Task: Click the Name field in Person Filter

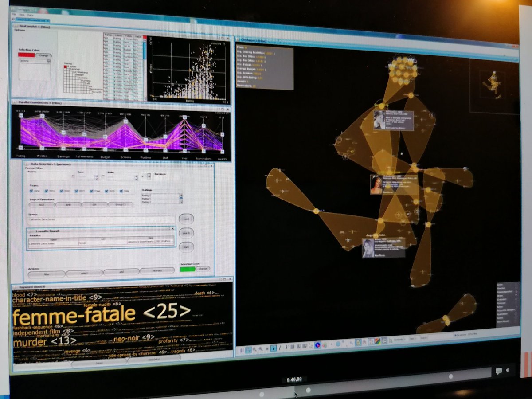Action: (48, 176)
